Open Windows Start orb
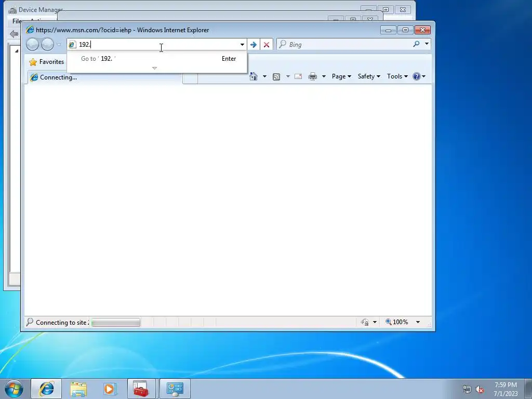532x399 pixels. tap(14, 389)
